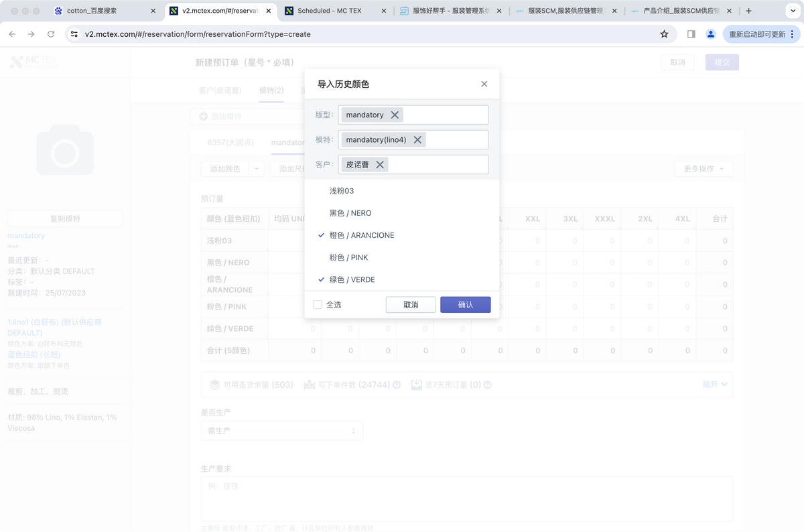Close the 导入历史颜色 dialog
Image resolution: width=804 pixels, height=532 pixels.
coord(484,84)
